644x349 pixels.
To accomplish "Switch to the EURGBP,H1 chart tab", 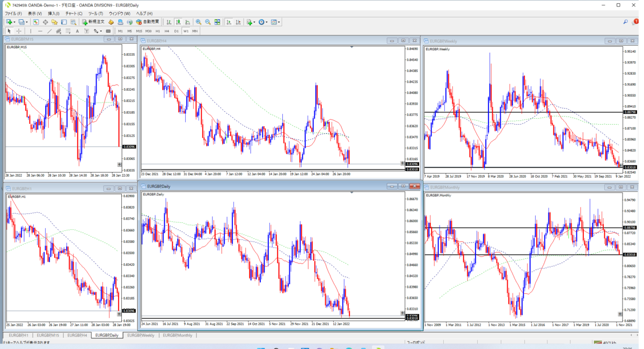I will [x=19, y=335].
